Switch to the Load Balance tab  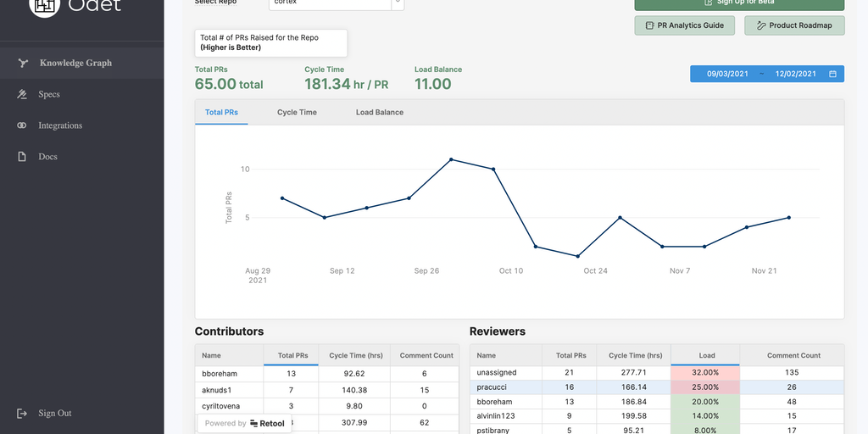tap(379, 112)
